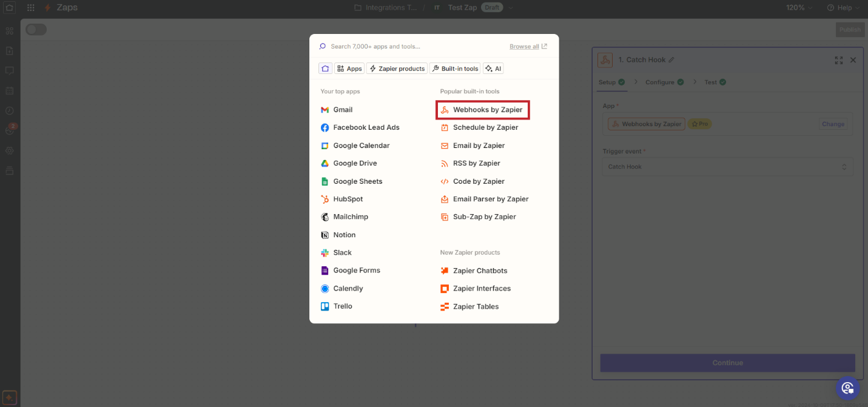Select Slack from top apps
Viewport: 868px width, 407px height.
click(337, 252)
